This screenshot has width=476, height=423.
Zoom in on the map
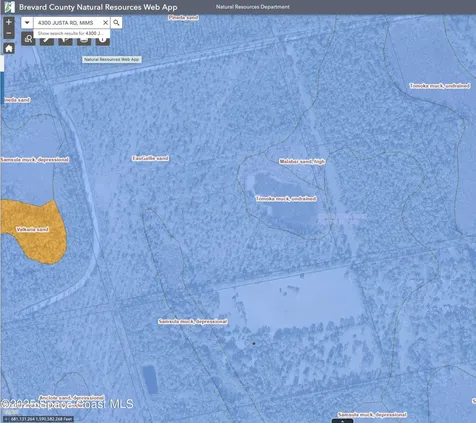coord(9,22)
